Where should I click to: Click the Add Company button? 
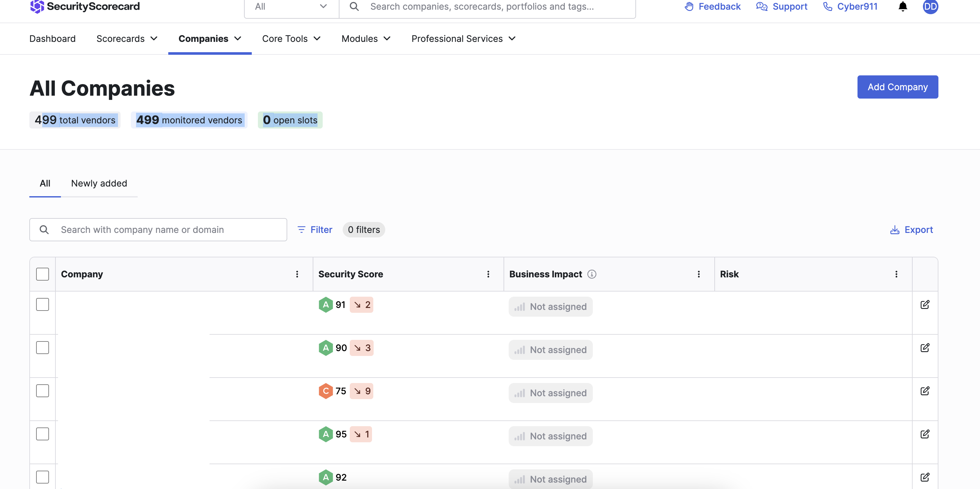point(897,87)
